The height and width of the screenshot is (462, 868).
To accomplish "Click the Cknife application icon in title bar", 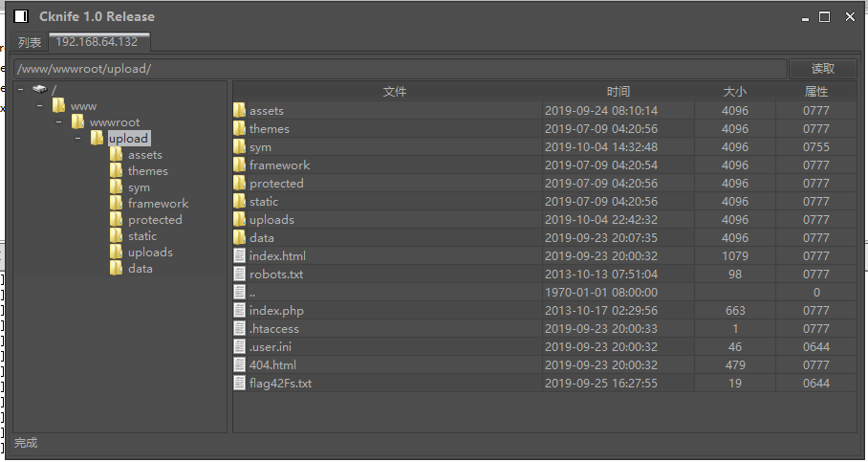I will coord(21,16).
